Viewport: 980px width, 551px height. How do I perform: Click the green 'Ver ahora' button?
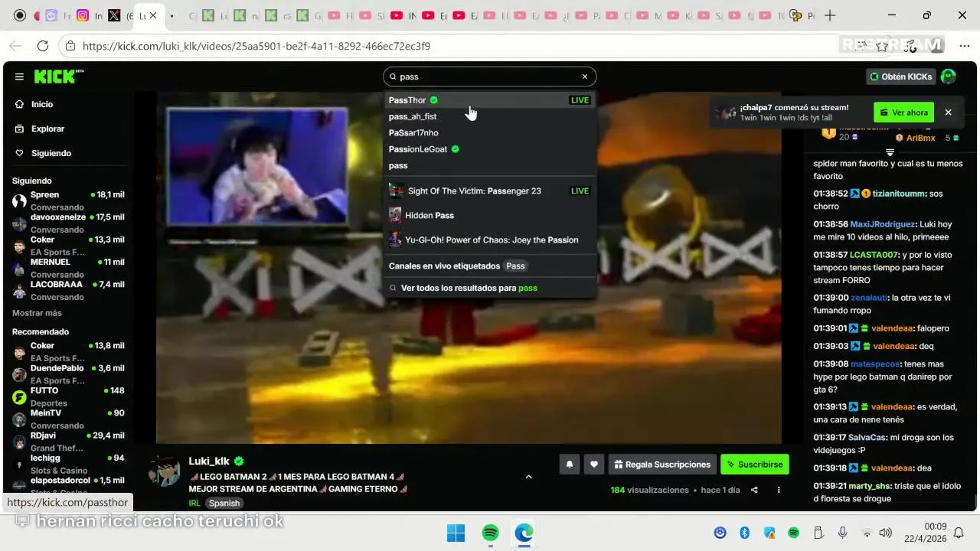pyautogui.click(x=904, y=112)
